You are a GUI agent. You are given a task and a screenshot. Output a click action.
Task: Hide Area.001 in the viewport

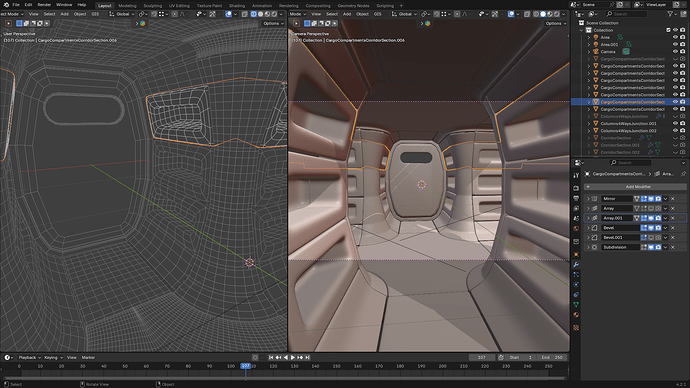[x=675, y=44]
